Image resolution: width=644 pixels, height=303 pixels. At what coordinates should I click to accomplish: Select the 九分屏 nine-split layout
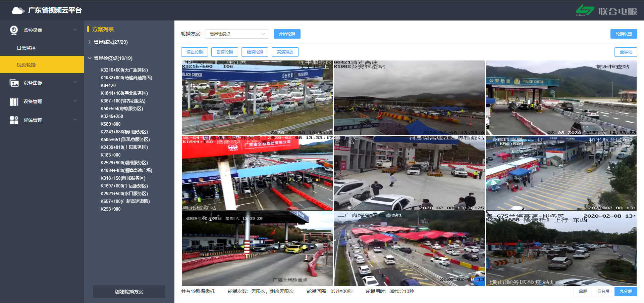pos(626,292)
